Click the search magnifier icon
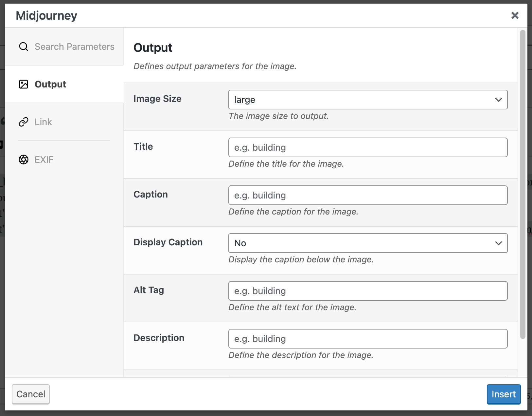The height and width of the screenshot is (416, 532). [24, 47]
